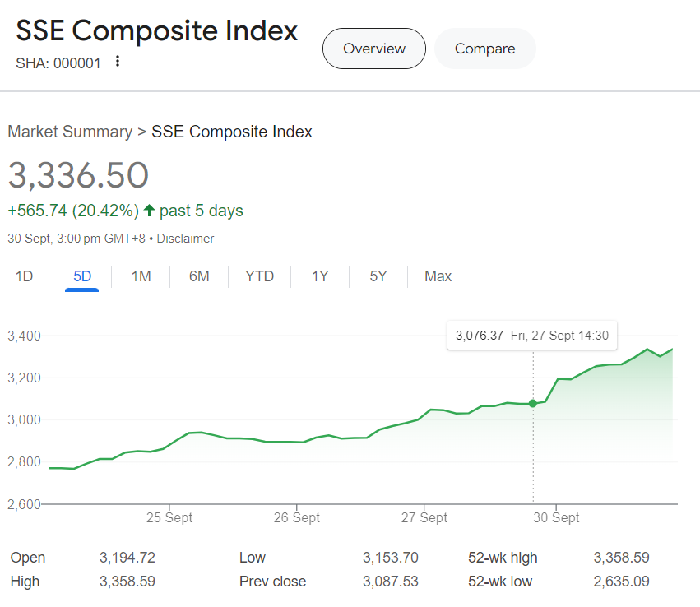Click the Prev close label
The image size is (700, 607).
click(273, 582)
